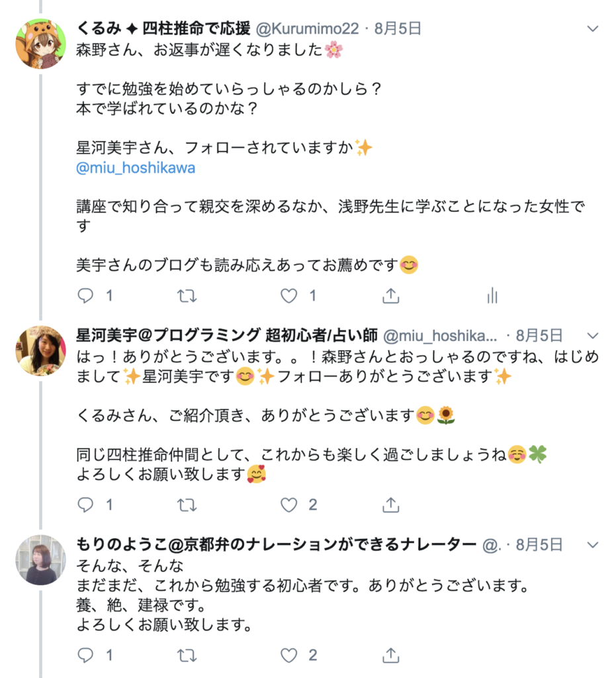616x678 pixels.
Task: View analytics for Kurumi's tweet
Action: point(492,296)
